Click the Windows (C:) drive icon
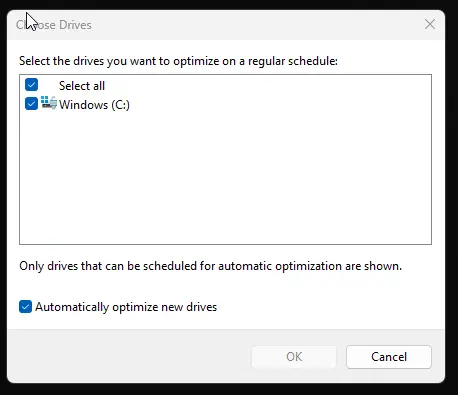 [x=49, y=103]
